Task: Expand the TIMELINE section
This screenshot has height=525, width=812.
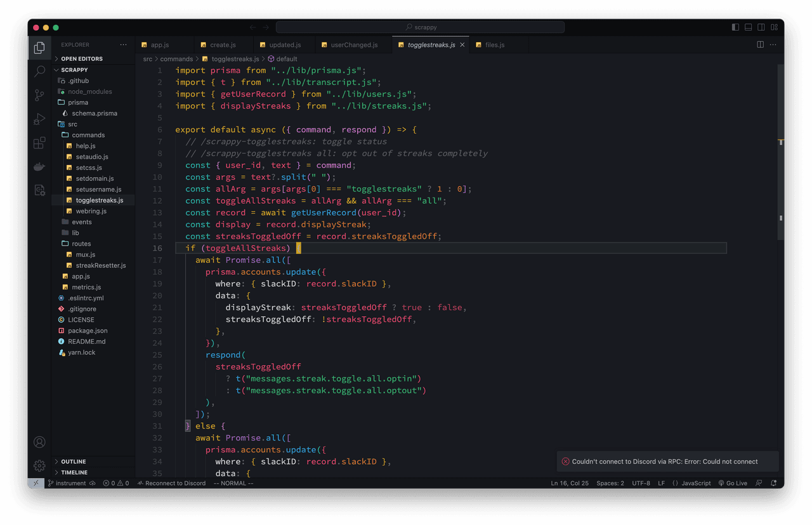Action: tap(74, 472)
